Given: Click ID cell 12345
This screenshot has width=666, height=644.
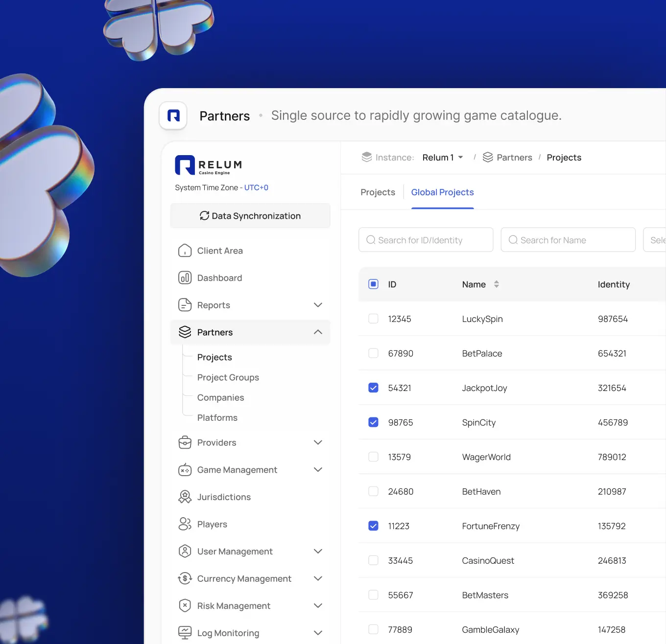Looking at the screenshot, I should click(400, 319).
